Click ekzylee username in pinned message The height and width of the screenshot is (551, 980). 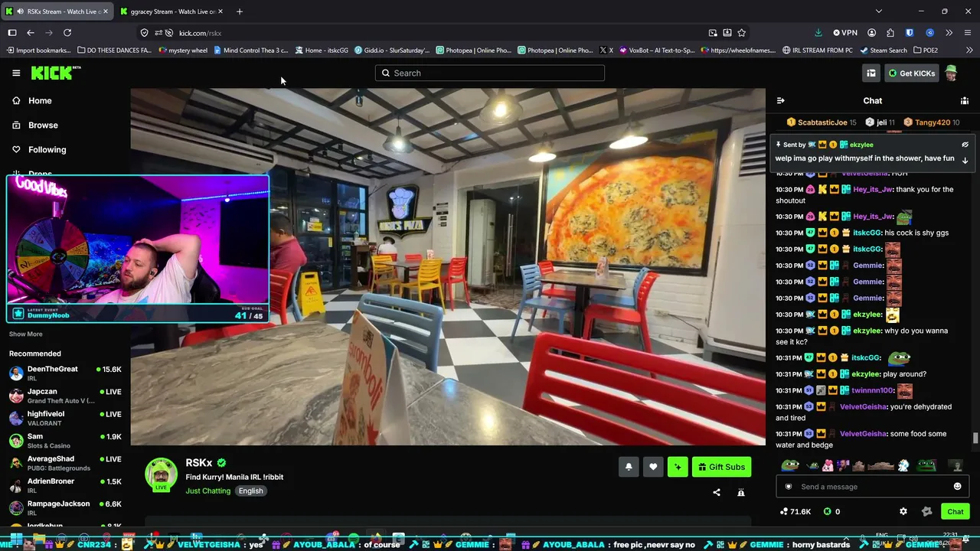click(x=861, y=145)
